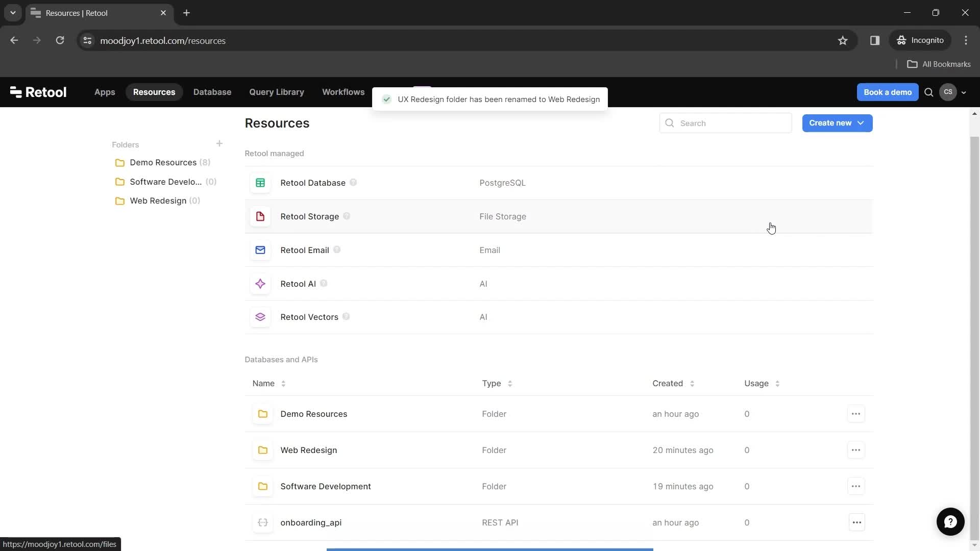The height and width of the screenshot is (551, 980).
Task: Open more options for onboarding_api row
Action: point(857,522)
